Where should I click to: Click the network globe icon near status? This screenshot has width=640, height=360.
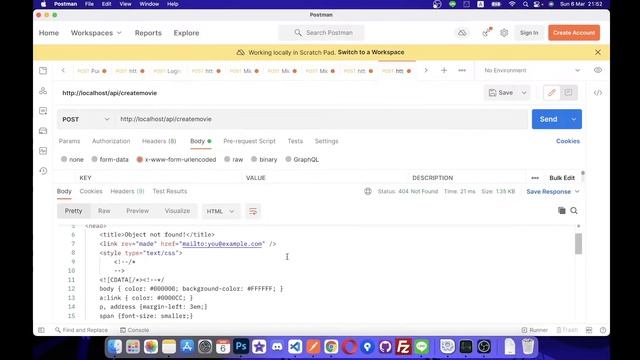pos(368,191)
